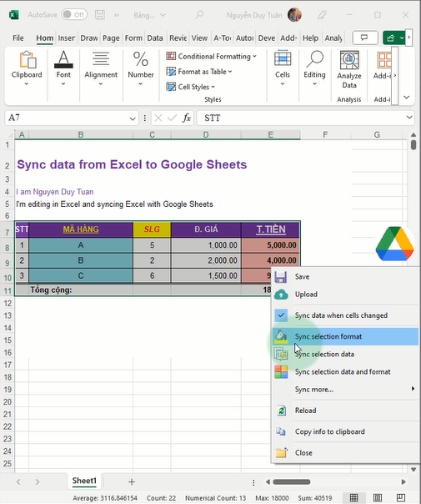
Task: Click the Nguyễn Duy Tuân profile picture
Action: tap(294, 15)
